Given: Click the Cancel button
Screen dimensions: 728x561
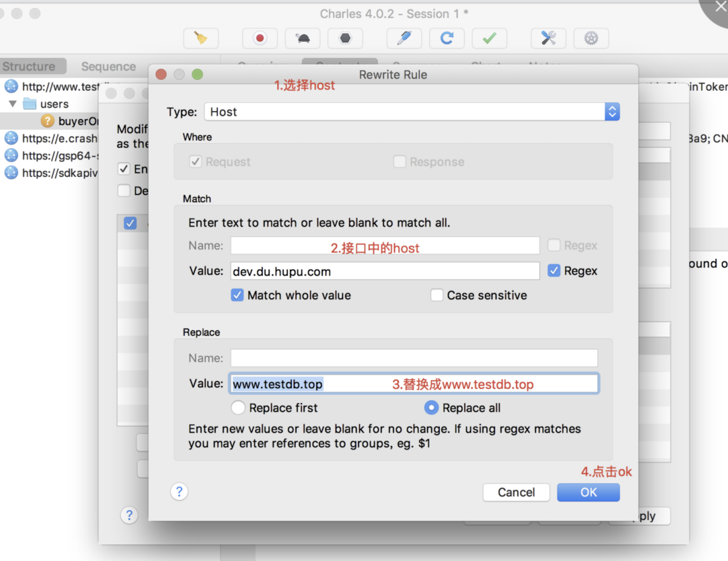Looking at the screenshot, I should pos(516,492).
